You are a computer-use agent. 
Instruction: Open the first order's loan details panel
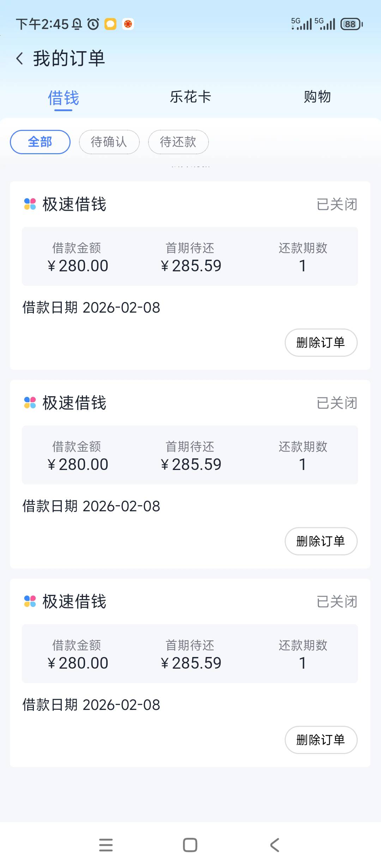tap(190, 257)
